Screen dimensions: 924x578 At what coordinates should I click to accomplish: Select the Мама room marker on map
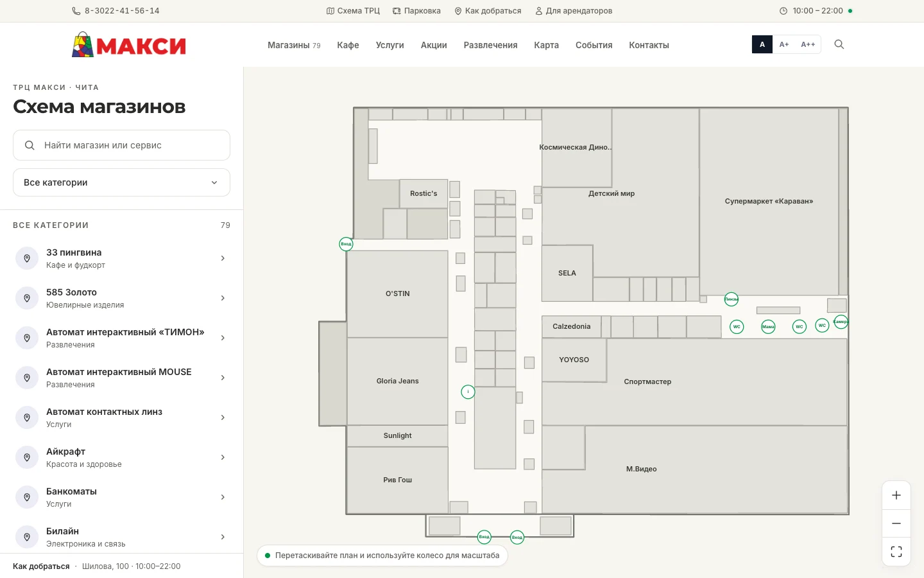click(768, 327)
